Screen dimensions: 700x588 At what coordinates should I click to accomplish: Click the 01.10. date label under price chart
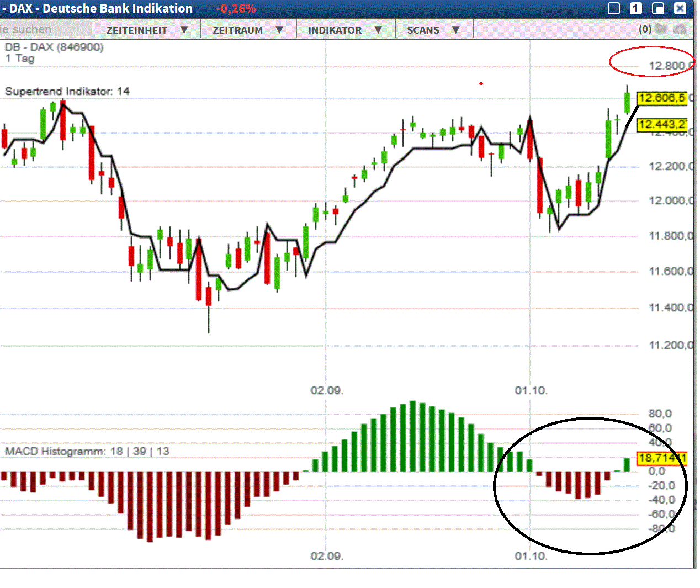tap(531, 390)
